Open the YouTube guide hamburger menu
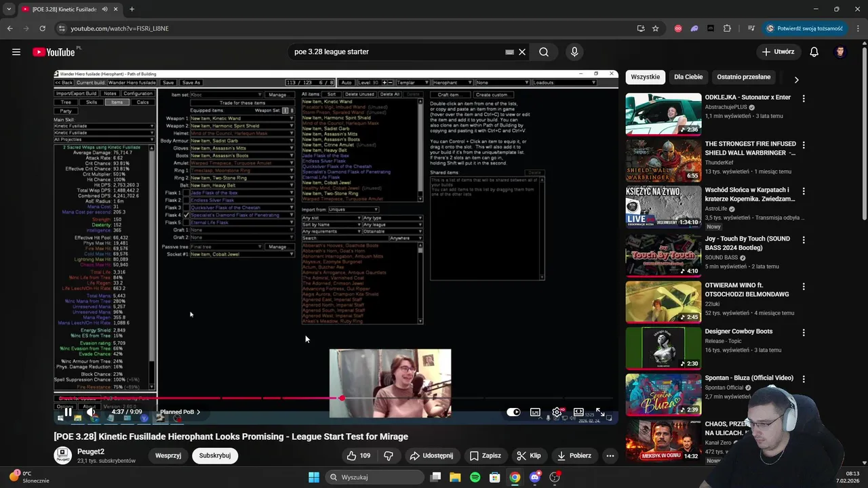 [x=16, y=52]
